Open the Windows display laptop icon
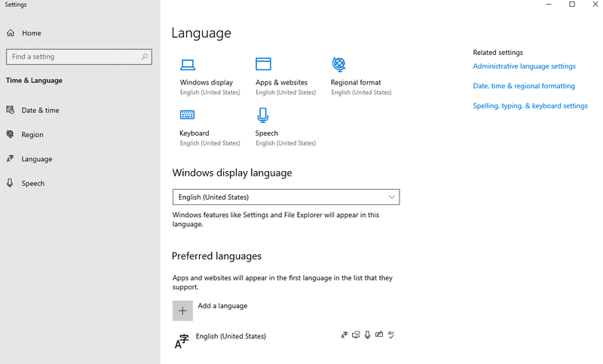Image resolution: width=603 pixels, height=364 pixels. [188, 65]
